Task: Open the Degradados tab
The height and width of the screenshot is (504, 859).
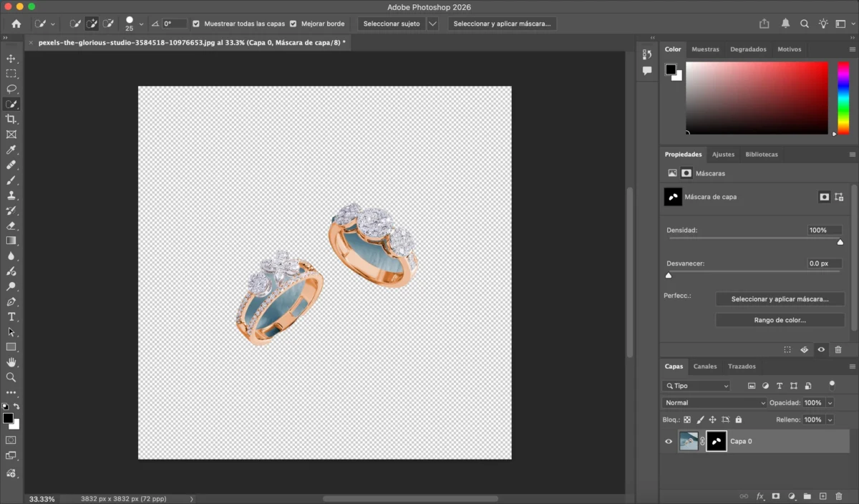Action: click(x=748, y=49)
